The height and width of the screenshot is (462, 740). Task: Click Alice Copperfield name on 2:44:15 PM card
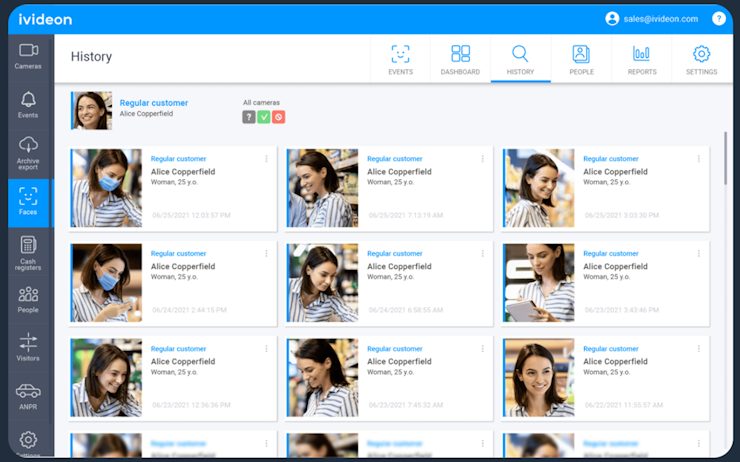[x=183, y=267]
